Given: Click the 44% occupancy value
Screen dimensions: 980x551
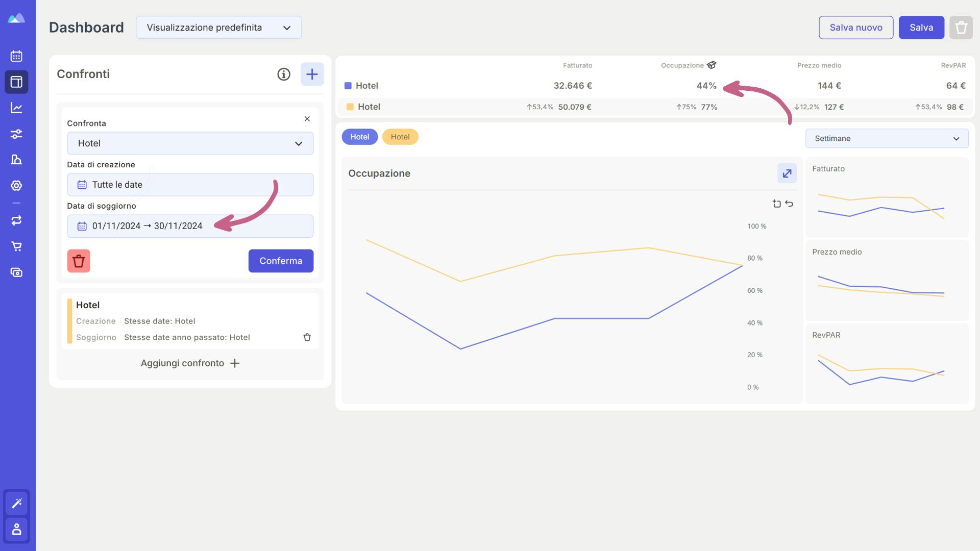Looking at the screenshot, I should coord(706,86).
